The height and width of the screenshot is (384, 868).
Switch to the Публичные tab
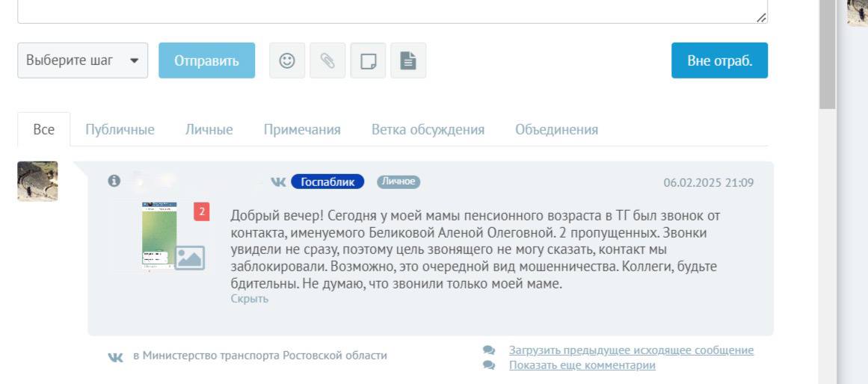(120, 129)
